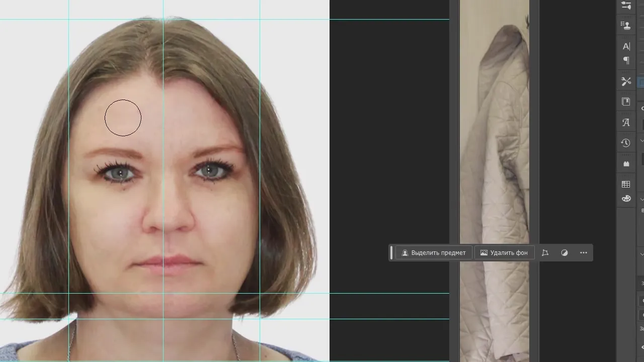Open the Brush Settings panel icon
Image resolution: width=644 pixels, height=362 pixels.
[x=626, y=6]
